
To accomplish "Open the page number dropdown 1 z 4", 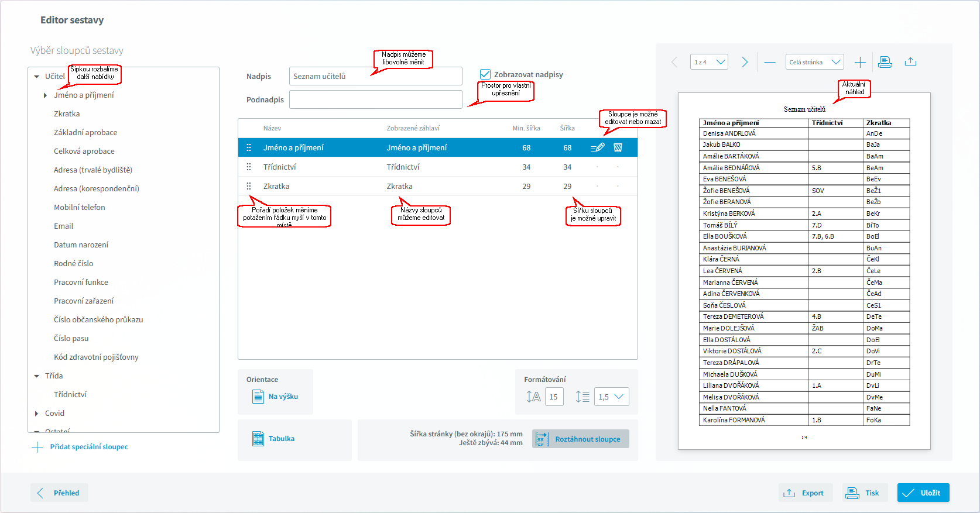I will [x=709, y=62].
